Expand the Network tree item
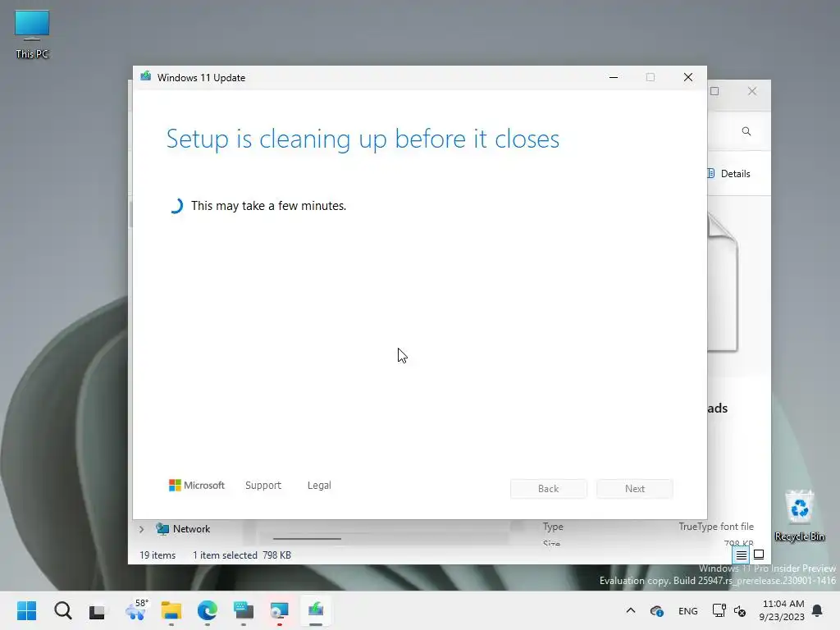Screen dimensions: 840x630 pos(141,529)
